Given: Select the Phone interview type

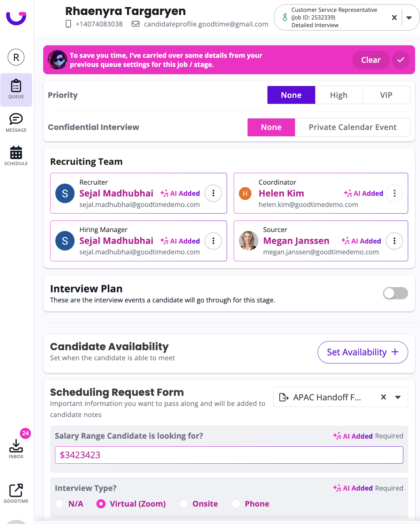Looking at the screenshot, I should tap(236, 504).
